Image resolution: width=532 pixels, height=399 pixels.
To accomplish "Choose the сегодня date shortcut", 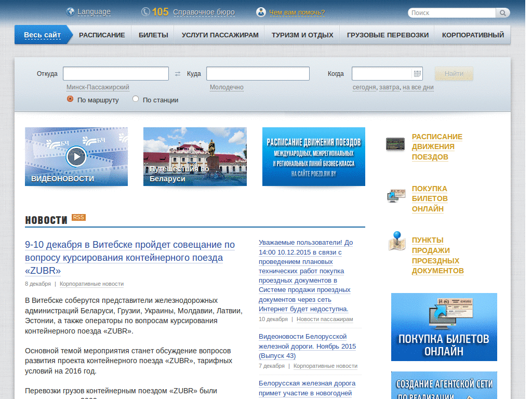I will click(364, 87).
